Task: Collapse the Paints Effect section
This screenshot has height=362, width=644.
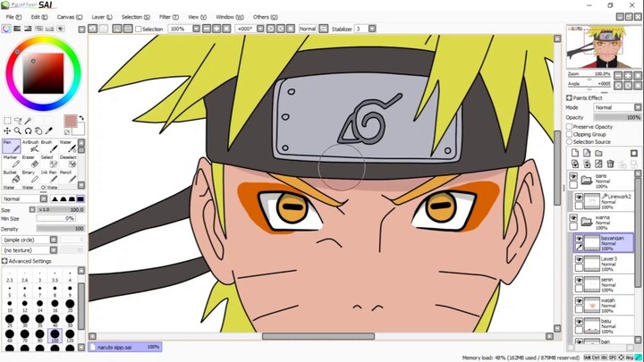Action: click(x=569, y=97)
